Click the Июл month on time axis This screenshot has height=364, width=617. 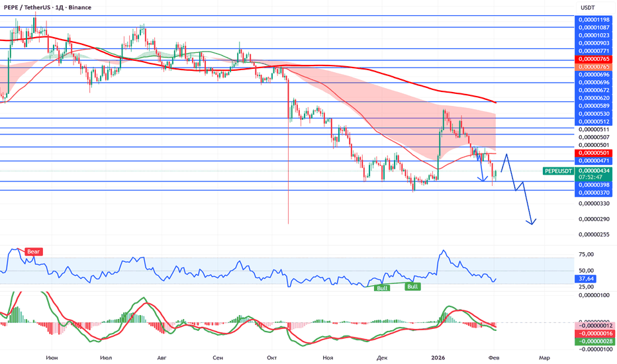[106, 357]
